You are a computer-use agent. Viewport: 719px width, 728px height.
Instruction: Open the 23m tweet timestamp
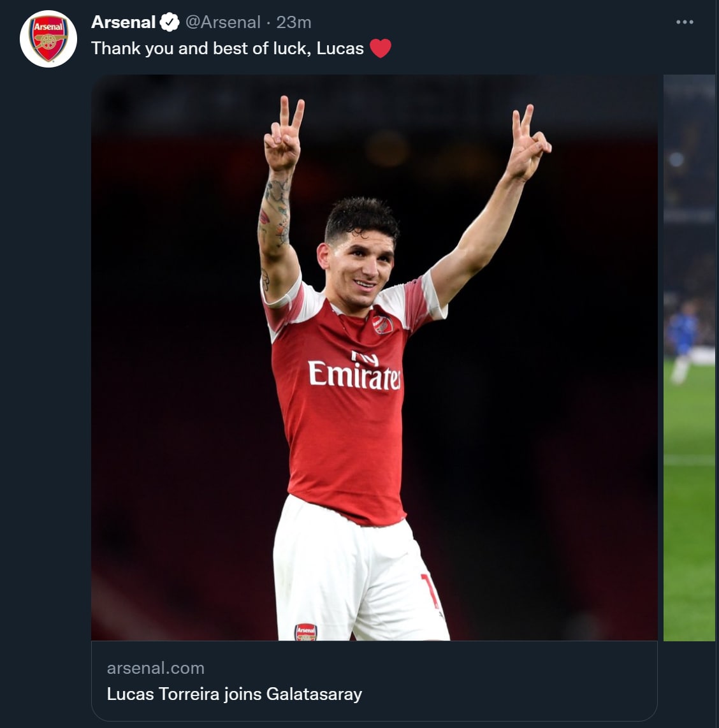point(294,22)
